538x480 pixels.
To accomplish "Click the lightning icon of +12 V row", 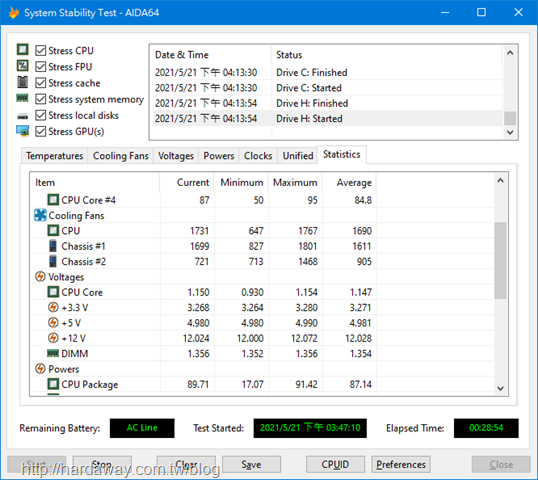I will tap(53, 338).
